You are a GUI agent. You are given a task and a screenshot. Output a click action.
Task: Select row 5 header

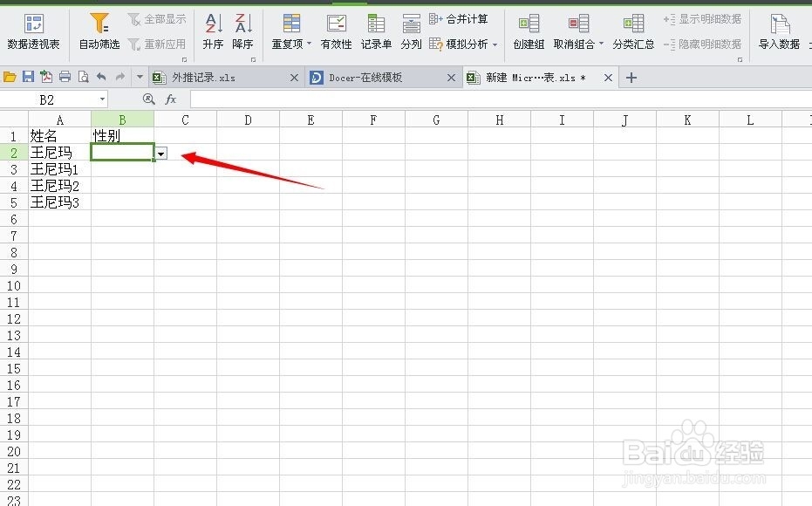point(14,202)
